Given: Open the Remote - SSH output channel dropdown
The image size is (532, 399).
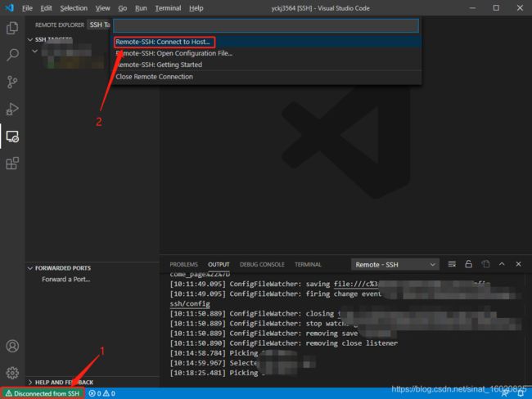Looking at the screenshot, I should point(395,265).
